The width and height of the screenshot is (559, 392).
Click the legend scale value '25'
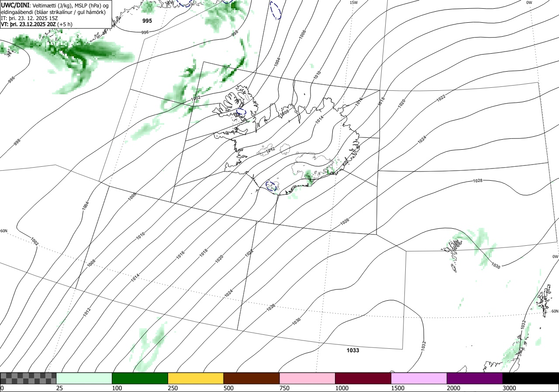(59, 388)
